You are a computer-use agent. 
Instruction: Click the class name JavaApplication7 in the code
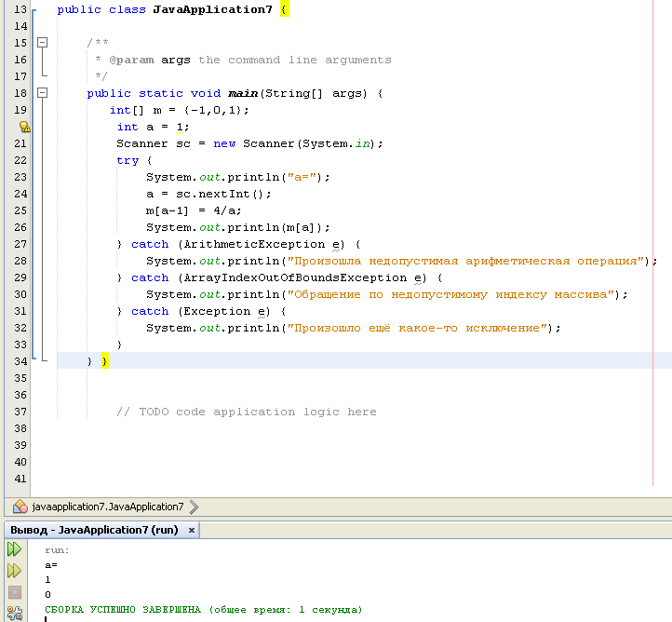tap(212, 9)
